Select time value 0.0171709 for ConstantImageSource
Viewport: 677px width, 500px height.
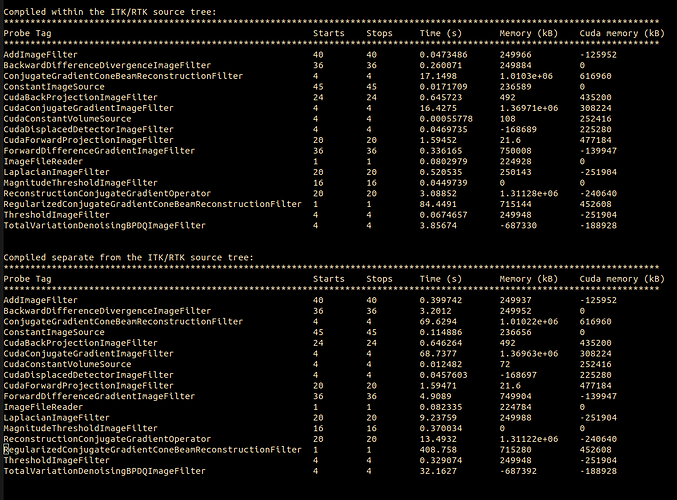click(443, 87)
